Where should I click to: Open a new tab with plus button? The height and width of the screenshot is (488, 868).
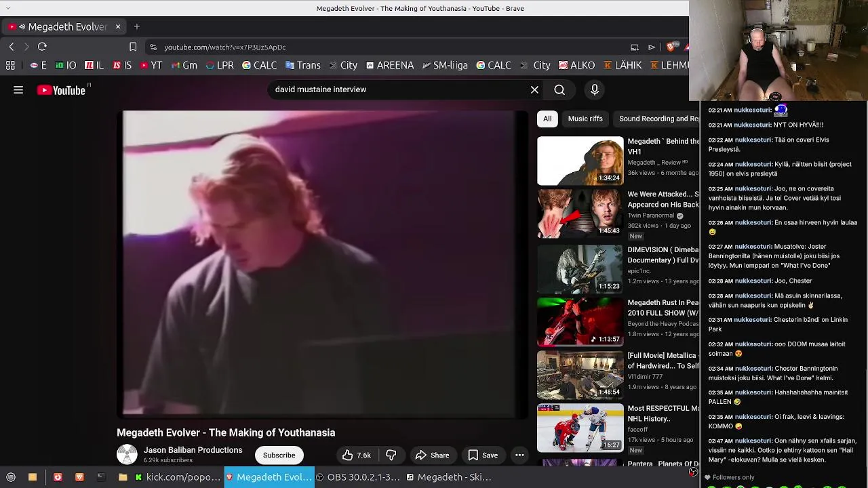pos(137,26)
